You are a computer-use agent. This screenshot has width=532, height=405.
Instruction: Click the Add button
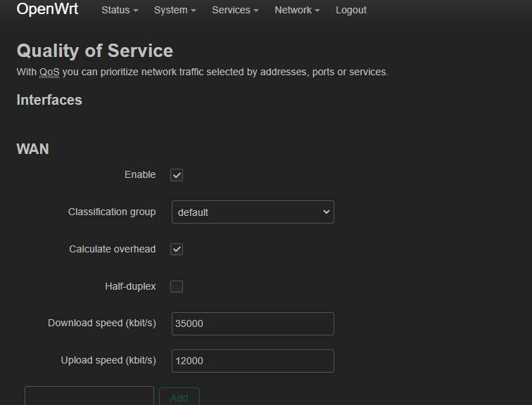coord(179,397)
